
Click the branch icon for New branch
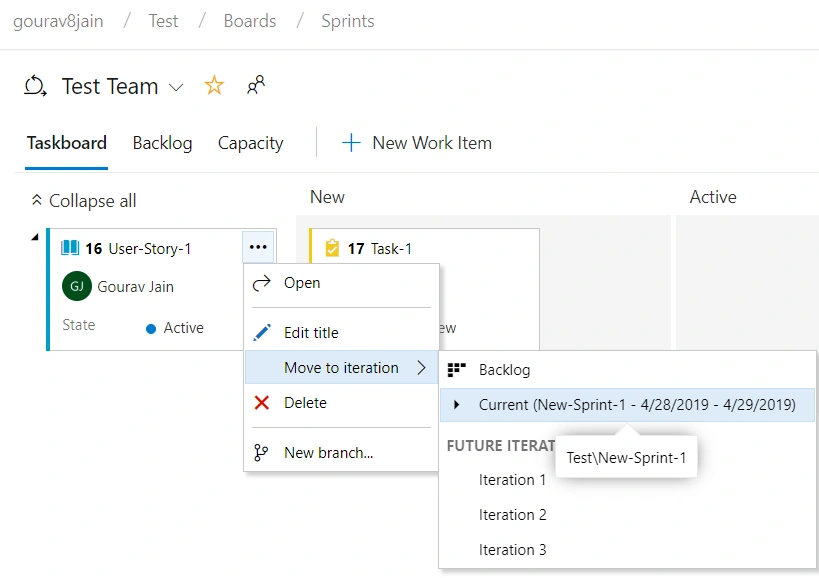261,452
